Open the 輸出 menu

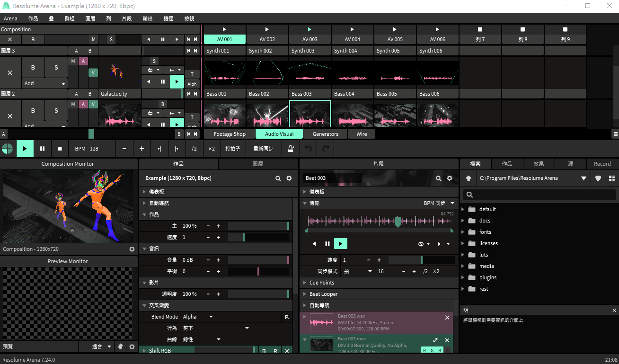point(148,18)
